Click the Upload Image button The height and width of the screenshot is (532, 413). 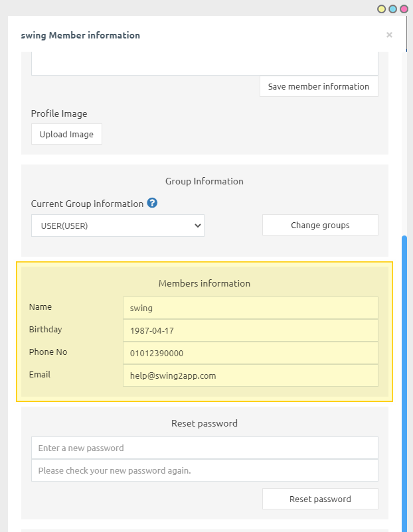pyautogui.click(x=66, y=134)
